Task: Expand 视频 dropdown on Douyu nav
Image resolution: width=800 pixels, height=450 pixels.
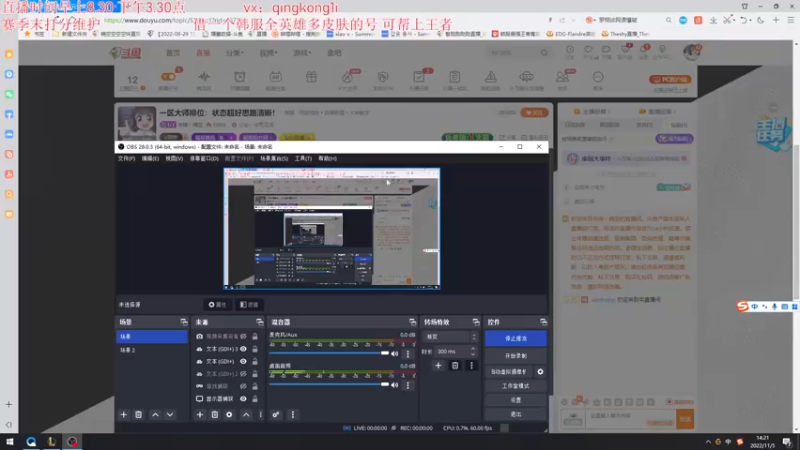Action: [267, 53]
